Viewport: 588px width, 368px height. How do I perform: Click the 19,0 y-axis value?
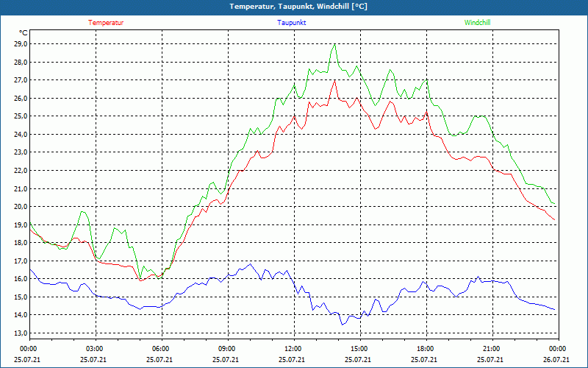pos(21,224)
